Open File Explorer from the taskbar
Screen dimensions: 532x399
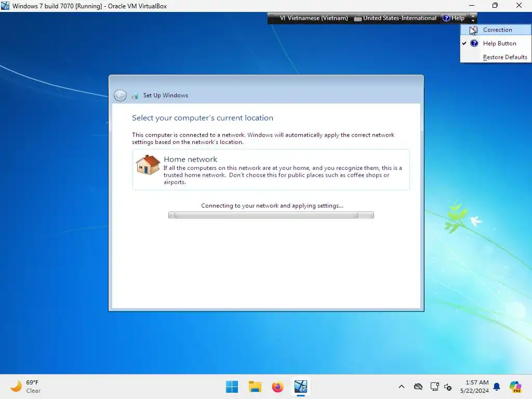(x=255, y=387)
